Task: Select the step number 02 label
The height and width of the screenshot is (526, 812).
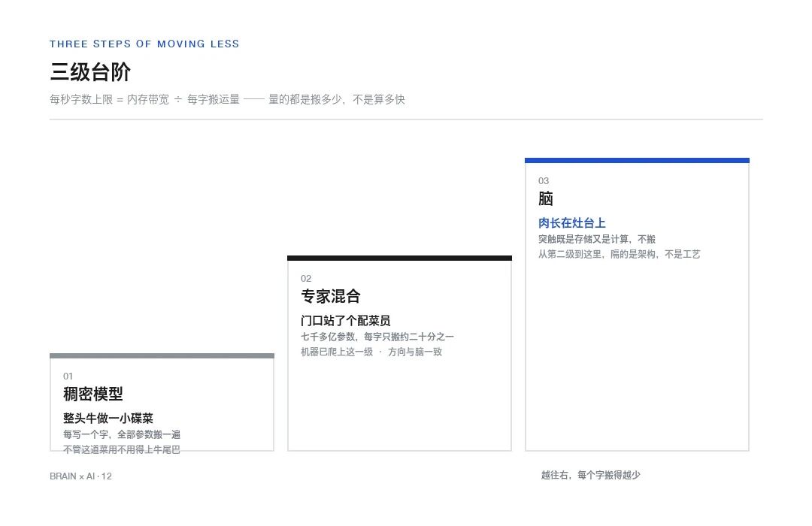Action: (306, 279)
